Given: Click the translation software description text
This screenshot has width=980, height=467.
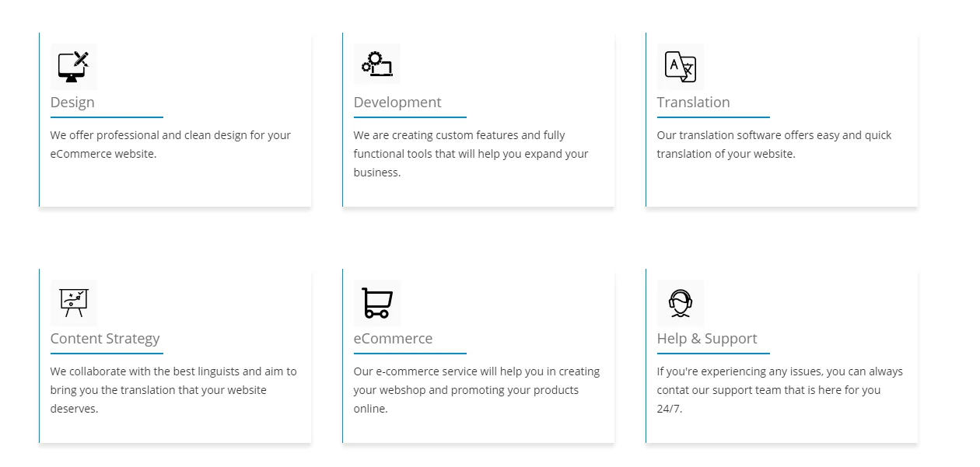Looking at the screenshot, I should (774, 145).
